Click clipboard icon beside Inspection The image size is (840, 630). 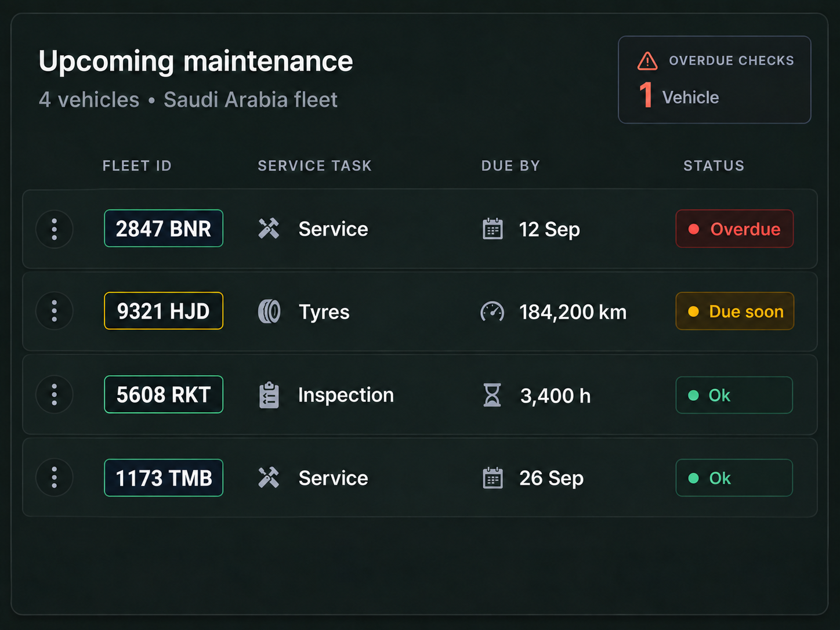(269, 395)
